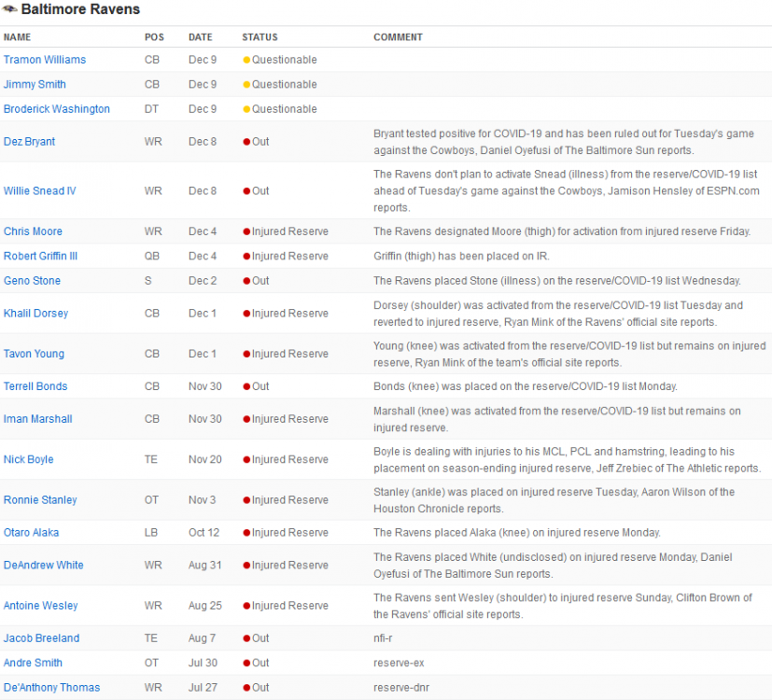This screenshot has width=772, height=700.
Task: View Dez Bryant player profile
Action: 30,141
